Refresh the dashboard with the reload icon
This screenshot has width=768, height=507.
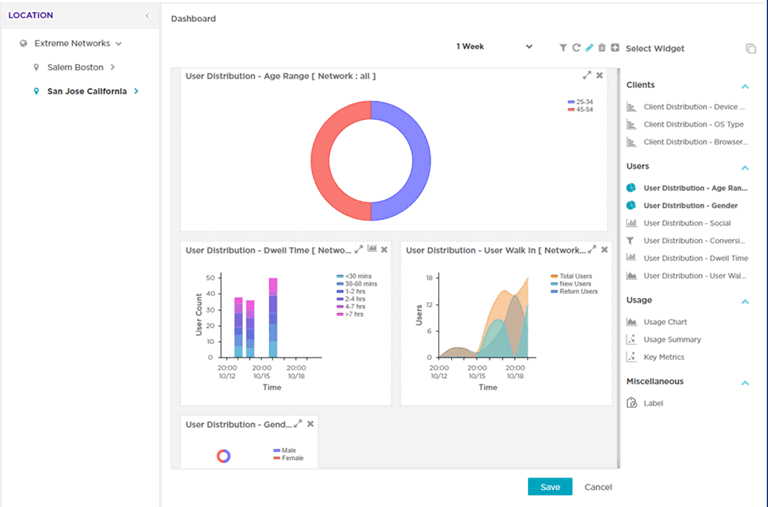(x=576, y=48)
